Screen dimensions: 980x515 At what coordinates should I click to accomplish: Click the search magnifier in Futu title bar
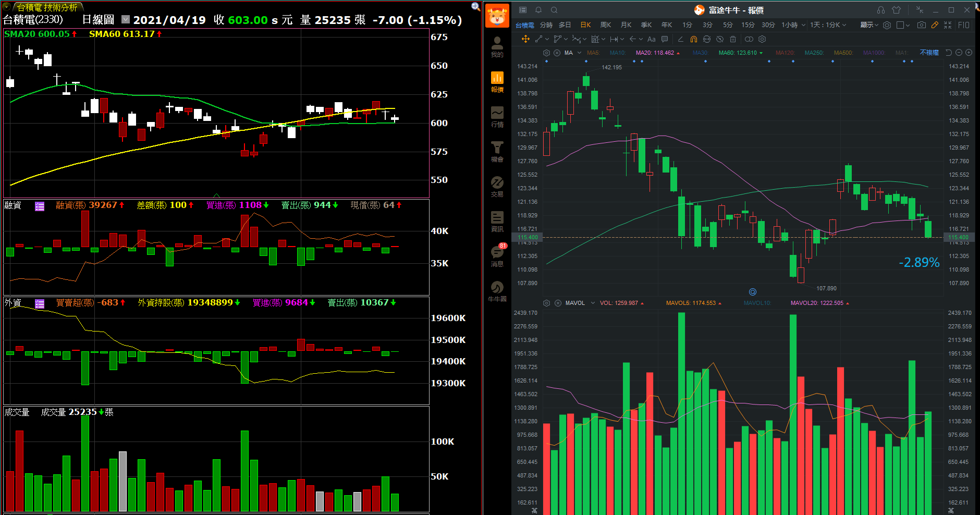[554, 10]
